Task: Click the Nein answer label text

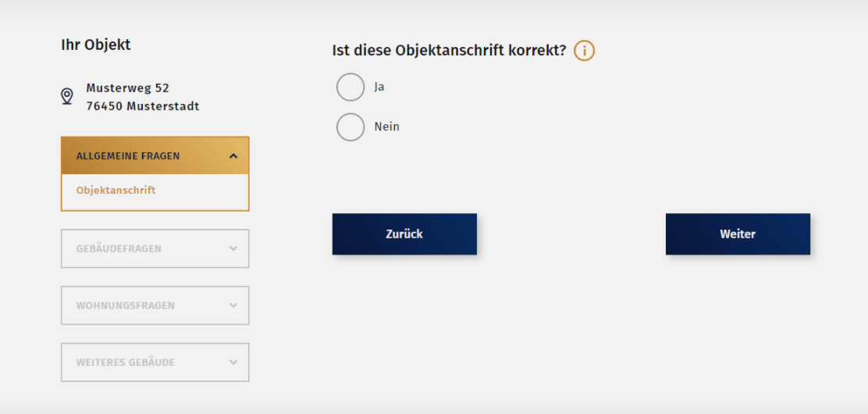Action: pos(386,127)
